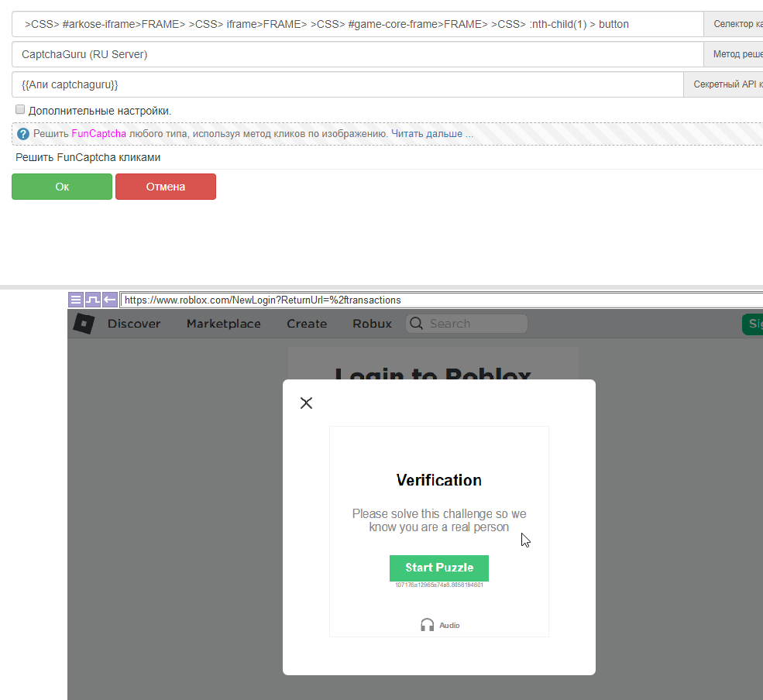The image size is (763, 700).
Task: Click the magnifier icon in Roblox search
Action: coord(417,324)
